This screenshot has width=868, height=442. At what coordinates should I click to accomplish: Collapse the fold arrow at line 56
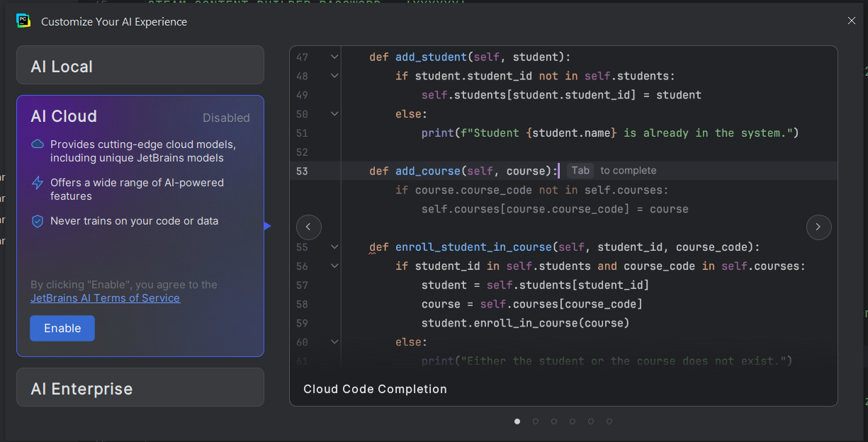click(334, 266)
